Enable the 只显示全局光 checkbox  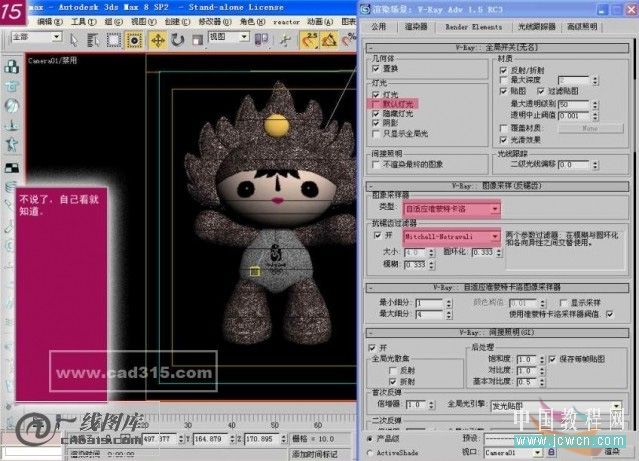(x=376, y=134)
